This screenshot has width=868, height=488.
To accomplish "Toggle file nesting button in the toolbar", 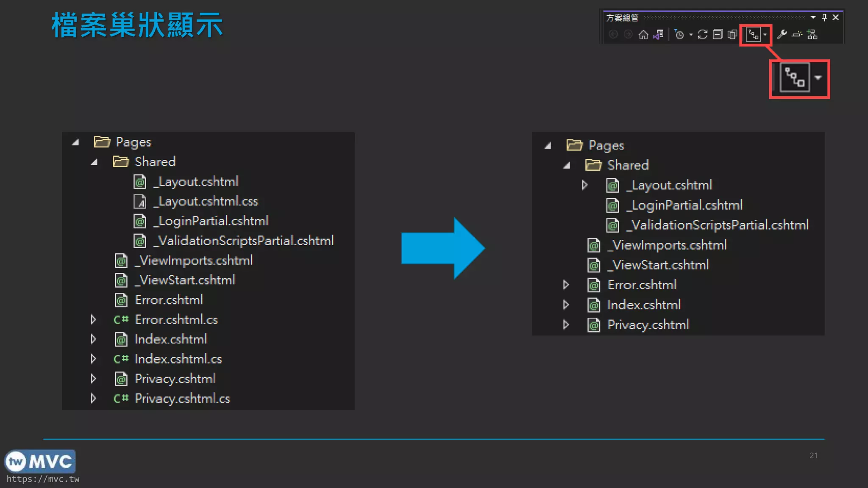I will coord(753,34).
